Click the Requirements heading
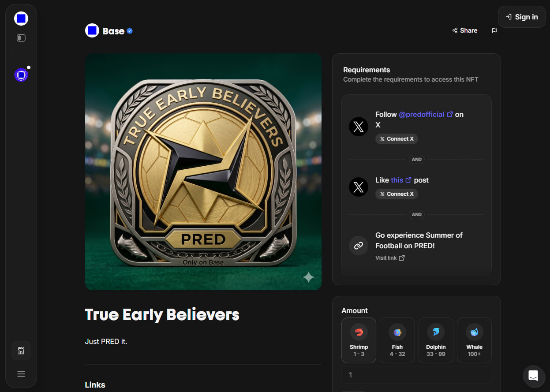Screen dimensions: 550x392 pyautogui.click(x=367, y=70)
